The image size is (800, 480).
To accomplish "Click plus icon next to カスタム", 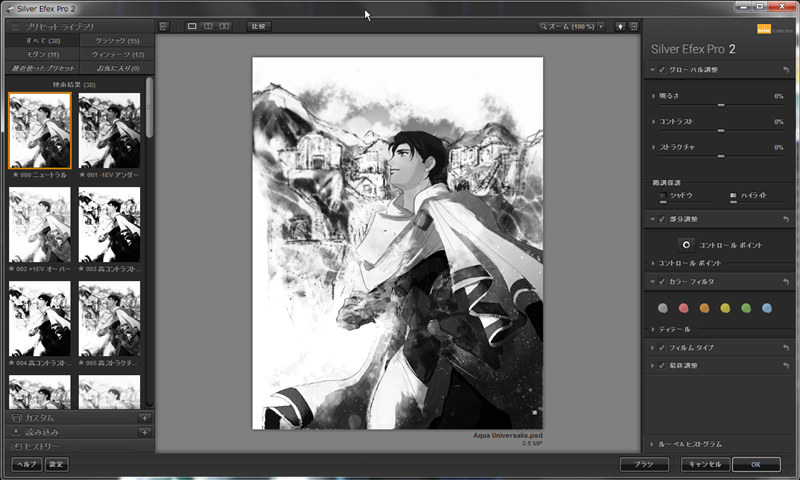I will (145, 418).
